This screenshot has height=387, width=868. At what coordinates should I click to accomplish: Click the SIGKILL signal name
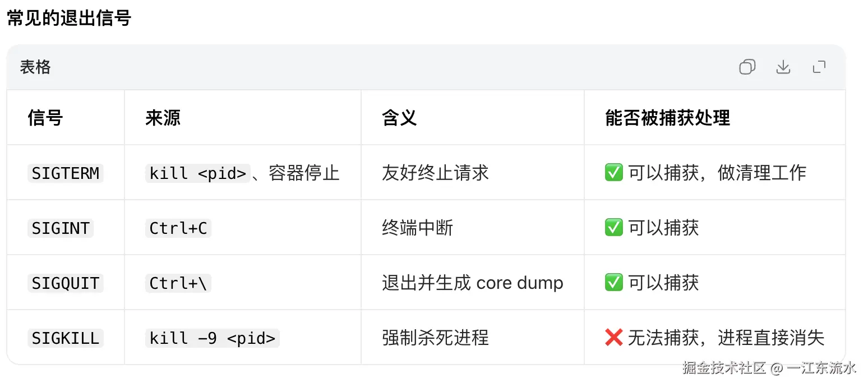[x=66, y=338]
